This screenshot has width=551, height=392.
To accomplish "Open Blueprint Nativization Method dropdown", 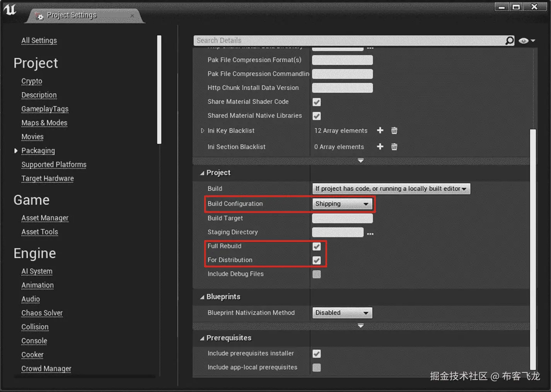I will pyautogui.click(x=342, y=313).
